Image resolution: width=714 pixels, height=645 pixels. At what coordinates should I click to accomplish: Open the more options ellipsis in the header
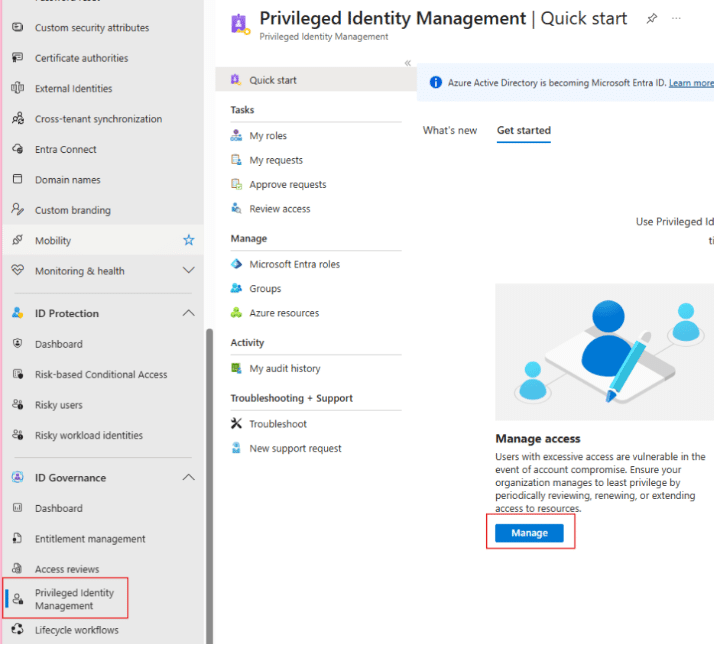pyautogui.click(x=677, y=19)
